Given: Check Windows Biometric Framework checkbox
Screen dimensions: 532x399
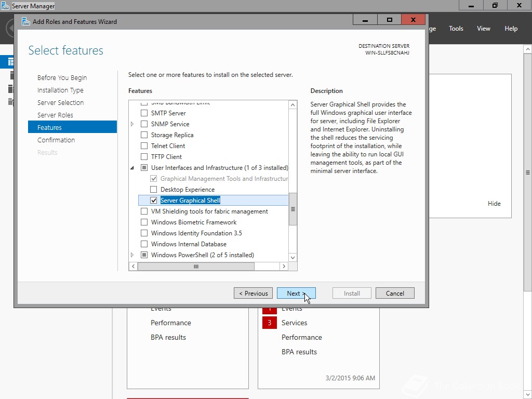Looking at the screenshot, I should (144, 222).
